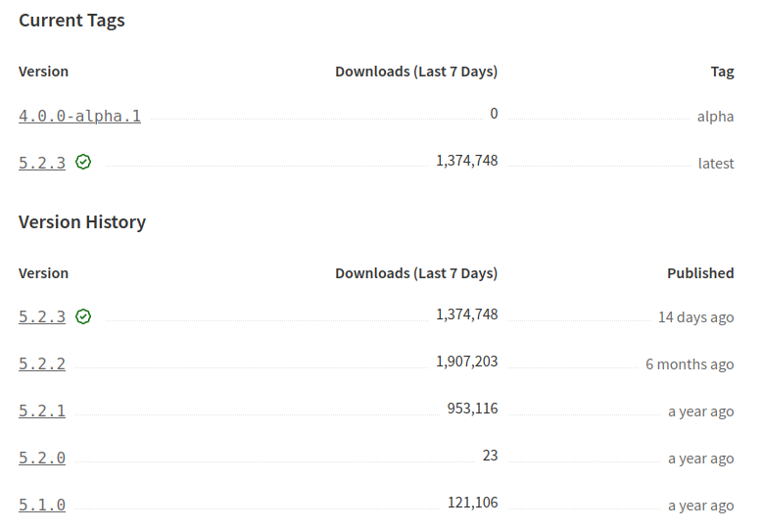The image size is (763, 532).
Task: Click the Version History heading
Action: click(x=82, y=222)
